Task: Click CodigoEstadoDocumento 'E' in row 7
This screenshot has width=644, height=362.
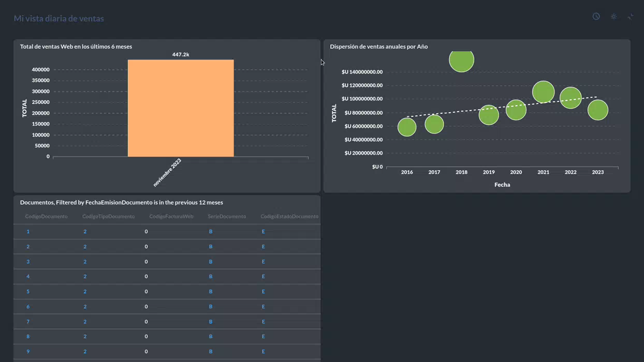Action: [263, 321]
